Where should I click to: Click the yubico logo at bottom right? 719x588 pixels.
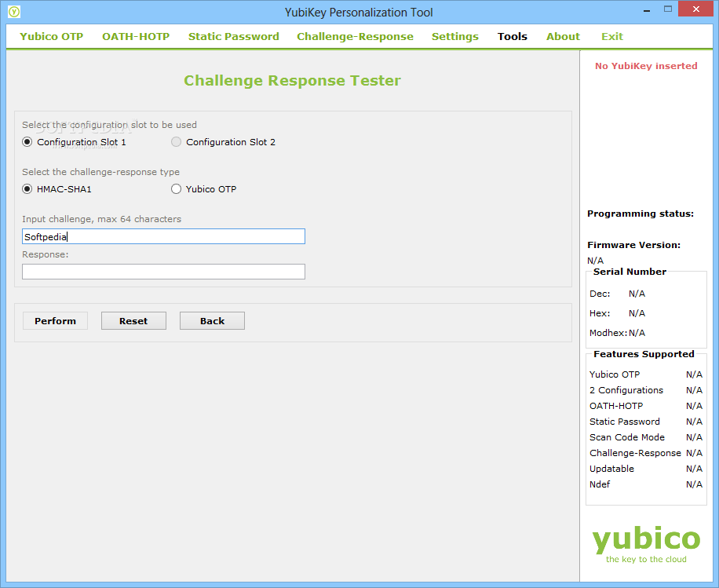646,544
